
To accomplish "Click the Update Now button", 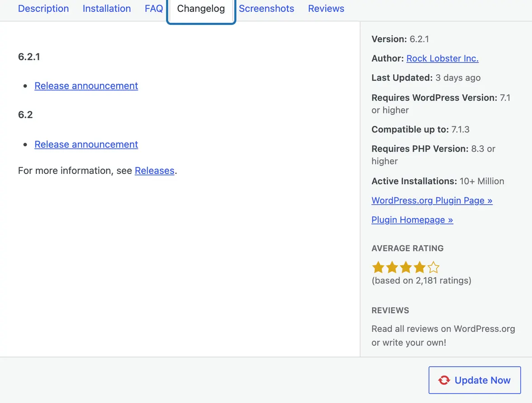I will (475, 380).
